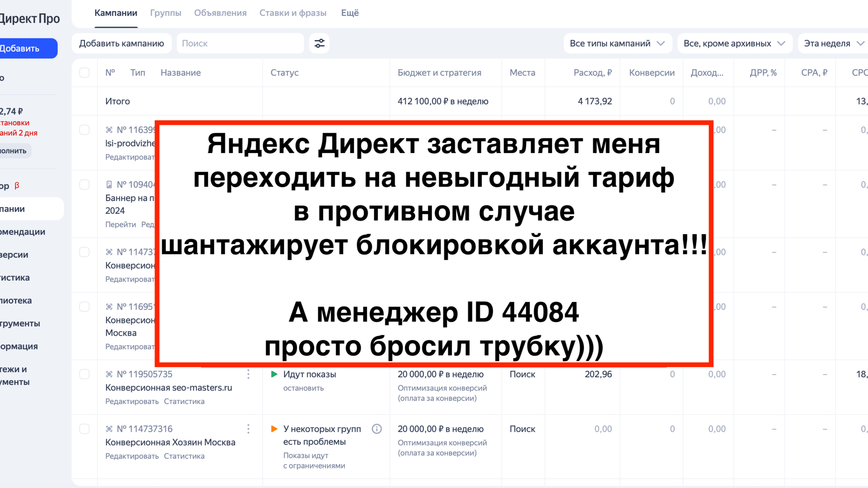
Task: Click green play status icon for Идут показы
Action: click(274, 374)
